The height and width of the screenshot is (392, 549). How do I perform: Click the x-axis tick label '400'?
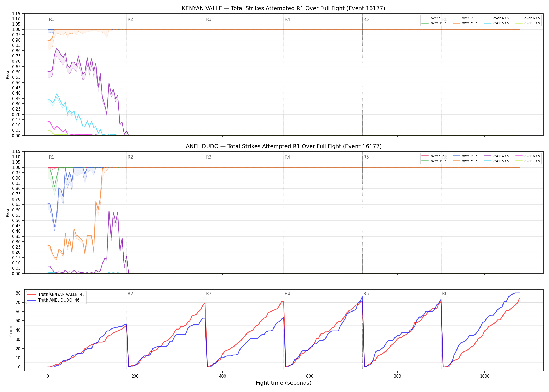click(x=222, y=376)
